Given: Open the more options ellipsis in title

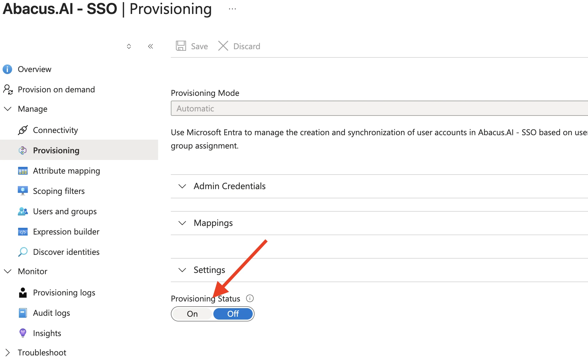Looking at the screenshot, I should [x=232, y=9].
